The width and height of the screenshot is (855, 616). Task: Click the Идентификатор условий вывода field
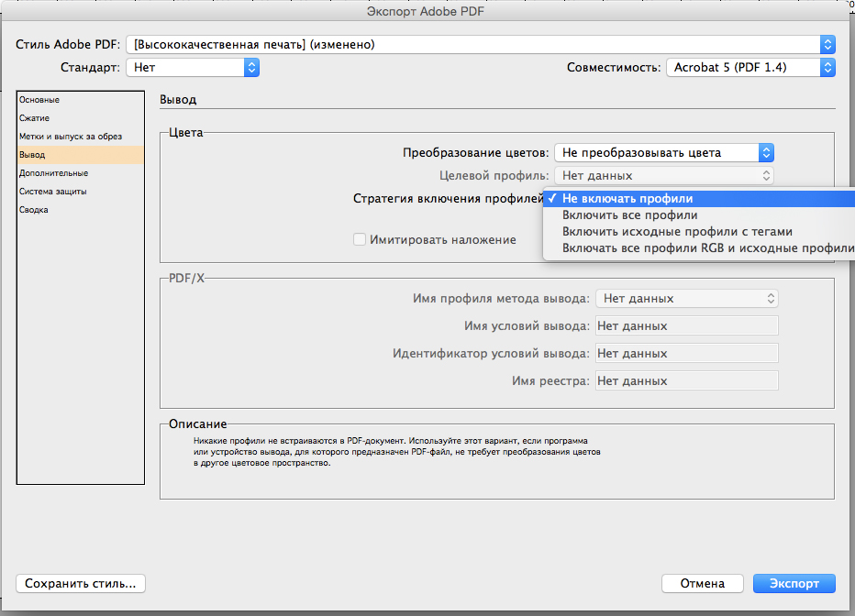click(687, 354)
